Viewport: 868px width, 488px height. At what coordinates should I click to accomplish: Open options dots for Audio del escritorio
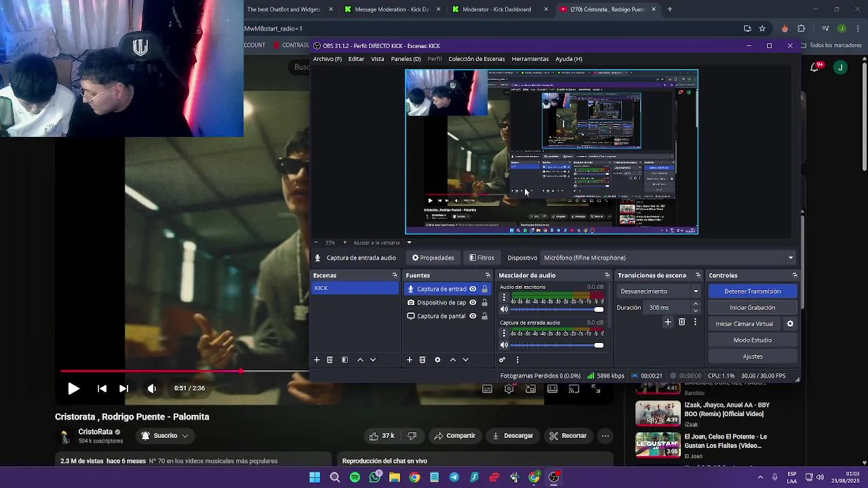click(x=504, y=298)
